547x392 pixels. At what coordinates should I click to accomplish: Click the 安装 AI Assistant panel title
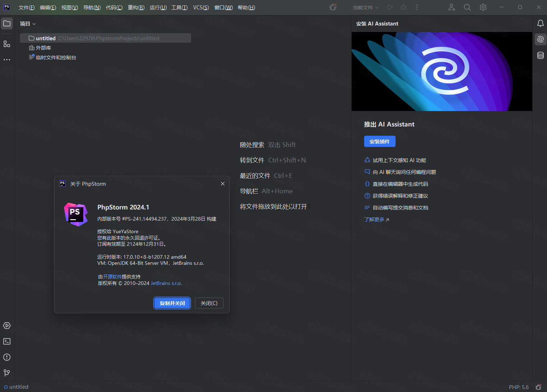(377, 24)
